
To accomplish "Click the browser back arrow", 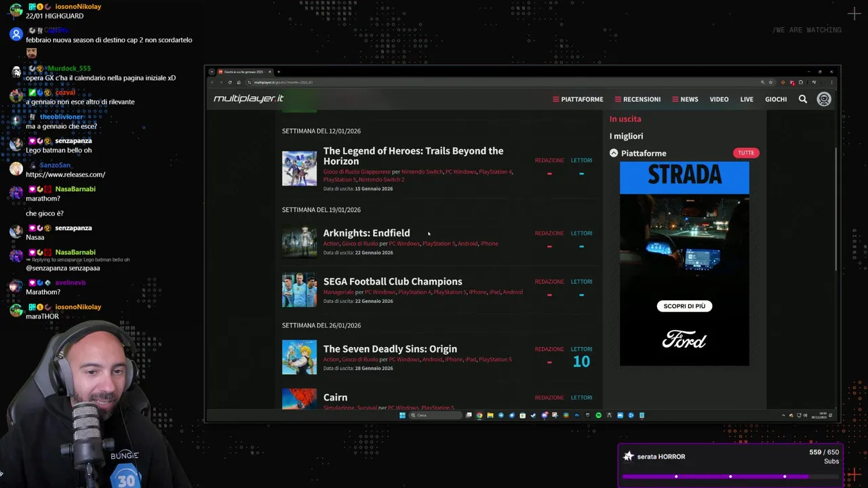I will (x=212, y=82).
